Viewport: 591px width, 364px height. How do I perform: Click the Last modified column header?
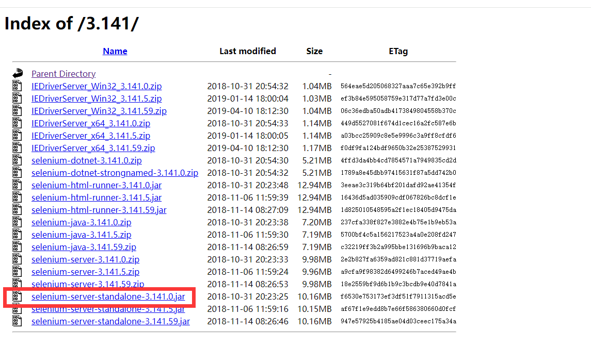point(248,51)
